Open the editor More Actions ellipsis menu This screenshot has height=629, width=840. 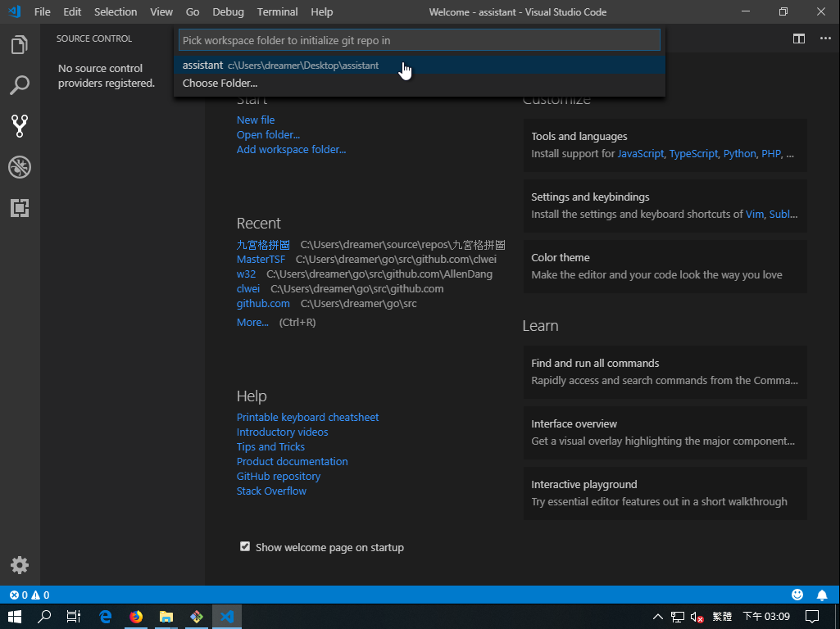pos(824,38)
